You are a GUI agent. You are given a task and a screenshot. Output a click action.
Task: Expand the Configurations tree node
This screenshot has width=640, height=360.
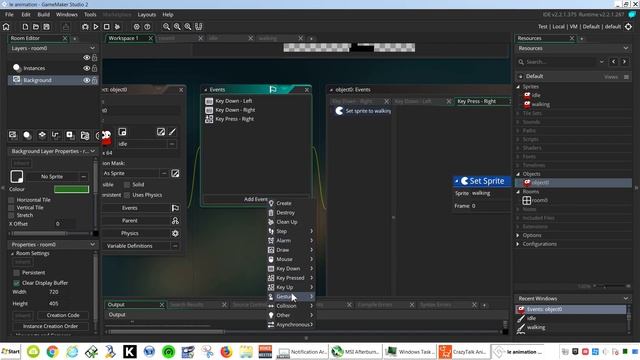(x=518, y=244)
